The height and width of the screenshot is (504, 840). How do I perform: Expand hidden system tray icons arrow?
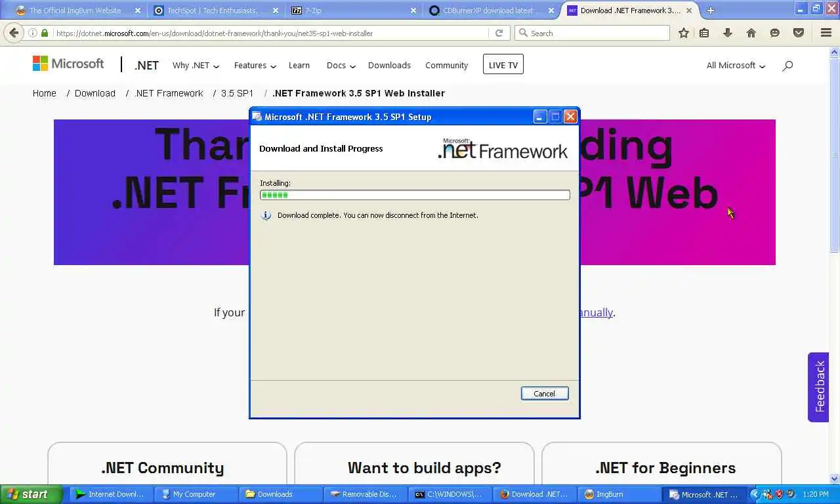(755, 494)
